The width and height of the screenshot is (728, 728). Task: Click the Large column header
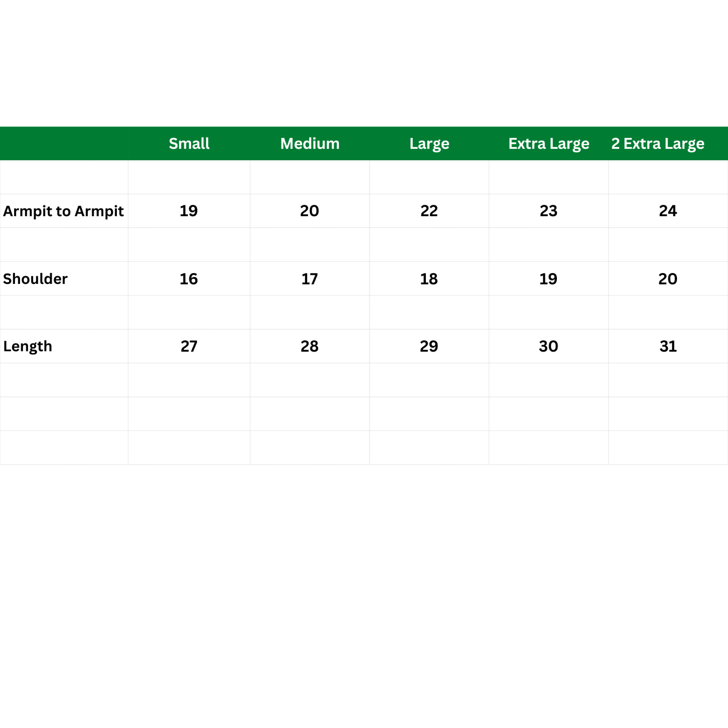[429, 144]
